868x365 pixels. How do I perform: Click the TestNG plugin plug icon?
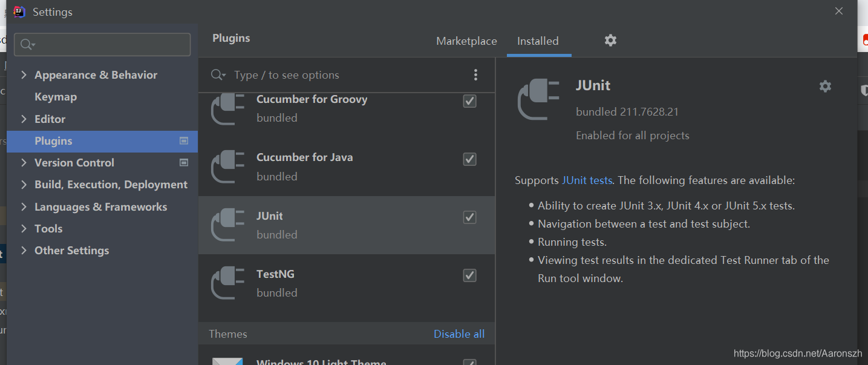228,283
